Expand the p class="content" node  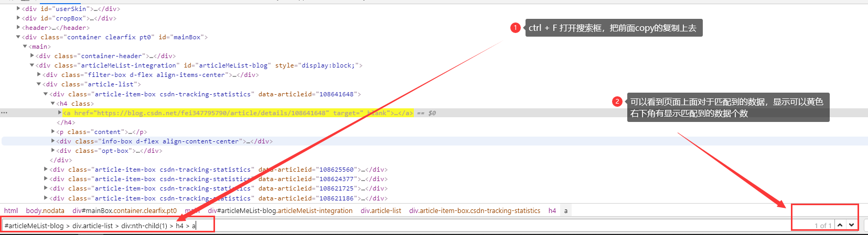point(53,132)
